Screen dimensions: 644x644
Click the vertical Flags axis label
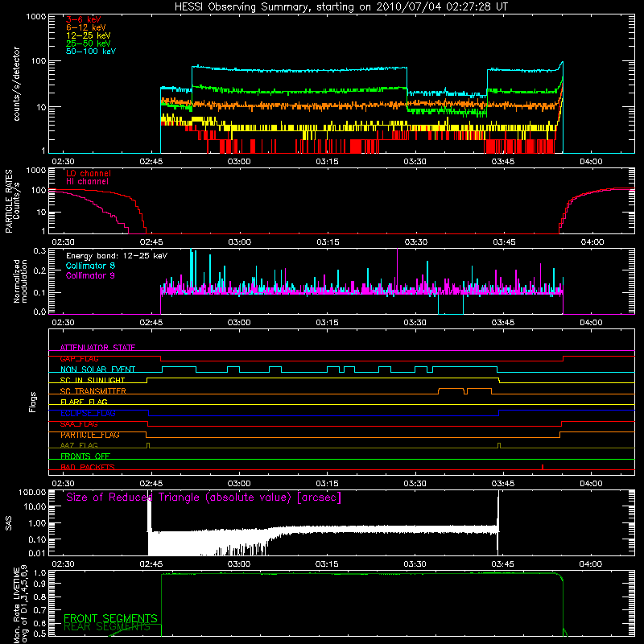click(x=33, y=402)
